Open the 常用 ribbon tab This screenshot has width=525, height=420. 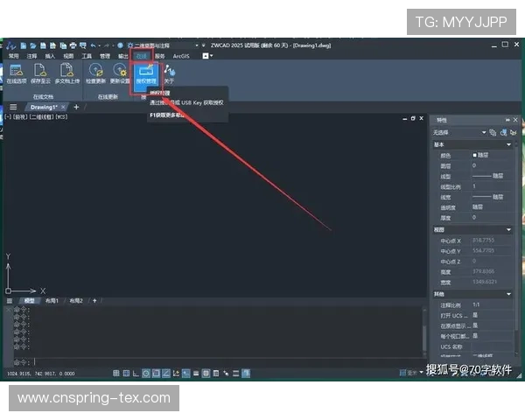(13, 56)
